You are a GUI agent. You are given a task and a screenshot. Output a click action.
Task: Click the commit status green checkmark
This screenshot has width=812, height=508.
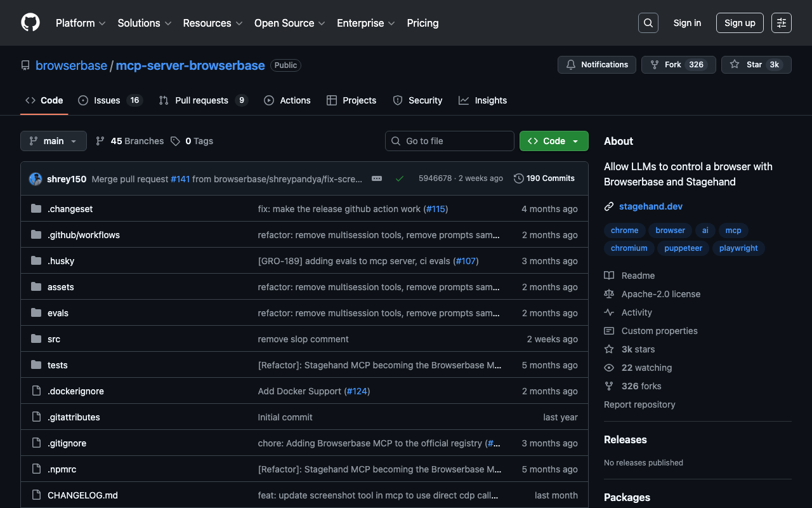coord(399,178)
